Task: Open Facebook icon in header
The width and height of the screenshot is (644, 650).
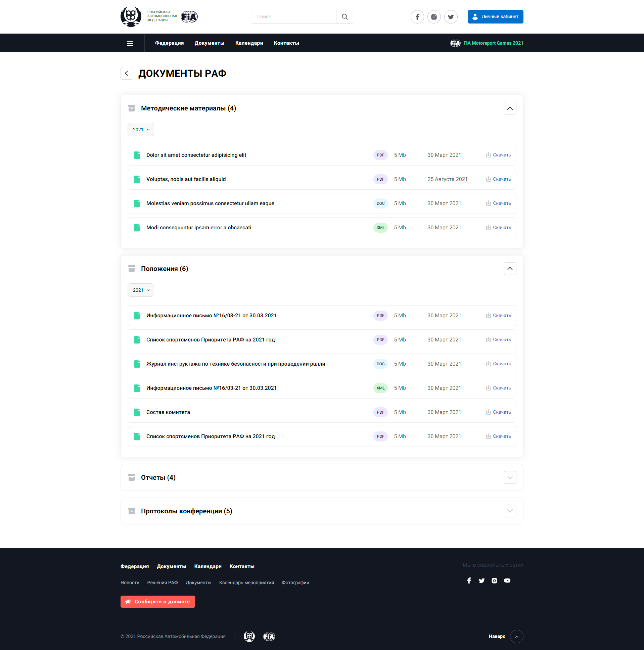Action: [417, 16]
